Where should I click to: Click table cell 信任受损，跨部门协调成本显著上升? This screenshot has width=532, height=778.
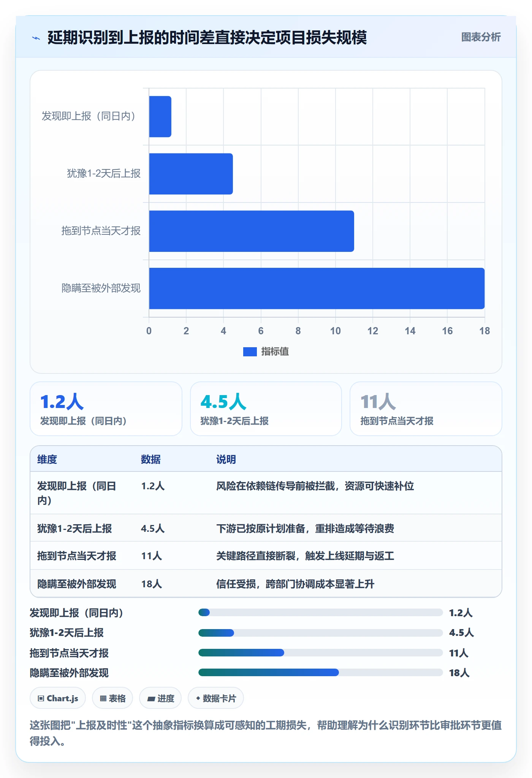pos(295,584)
